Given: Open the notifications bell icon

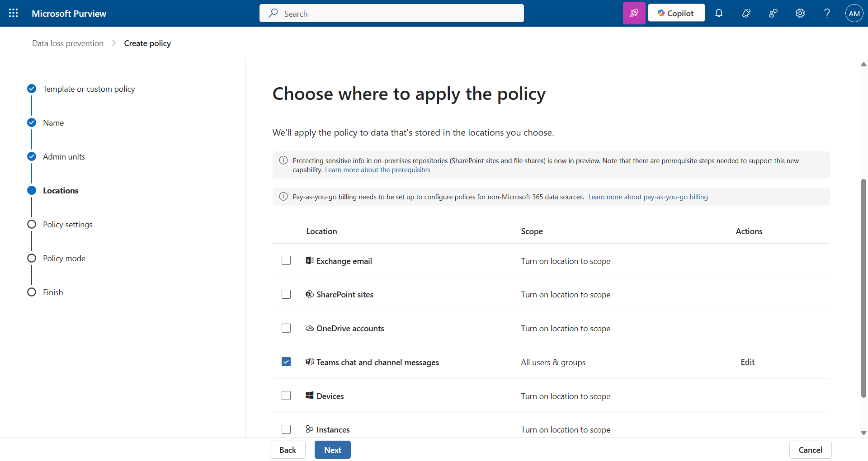Looking at the screenshot, I should click(719, 13).
